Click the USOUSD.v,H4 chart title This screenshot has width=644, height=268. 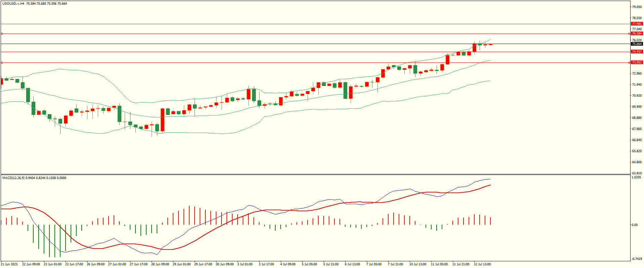pyautogui.click(x=13, y=4)
